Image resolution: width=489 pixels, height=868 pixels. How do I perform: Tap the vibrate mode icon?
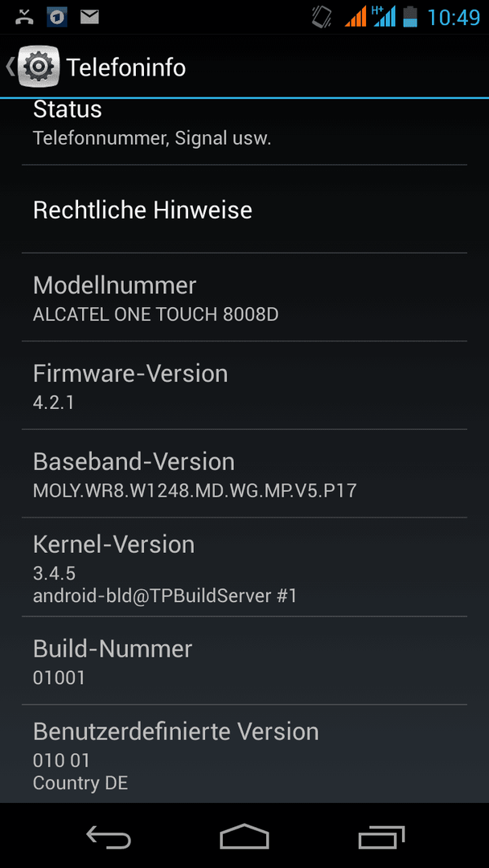(x=321, y=17)
